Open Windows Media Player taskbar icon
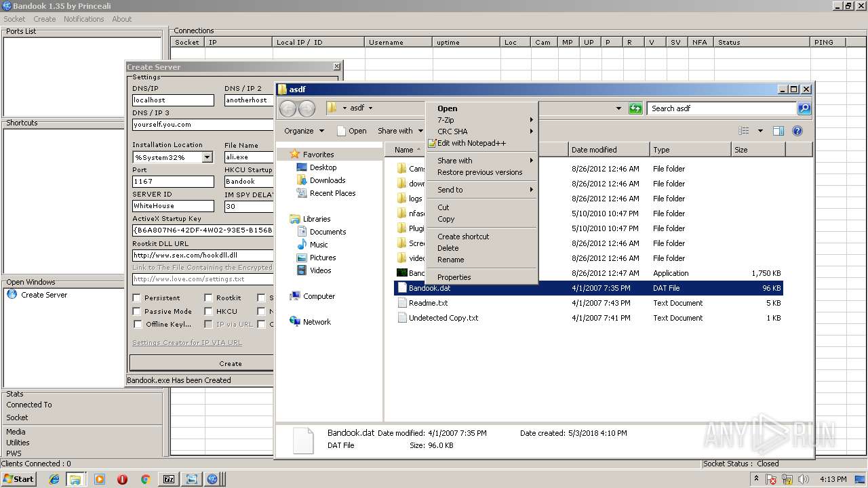868x488 pixels. [x=100, y=479]
